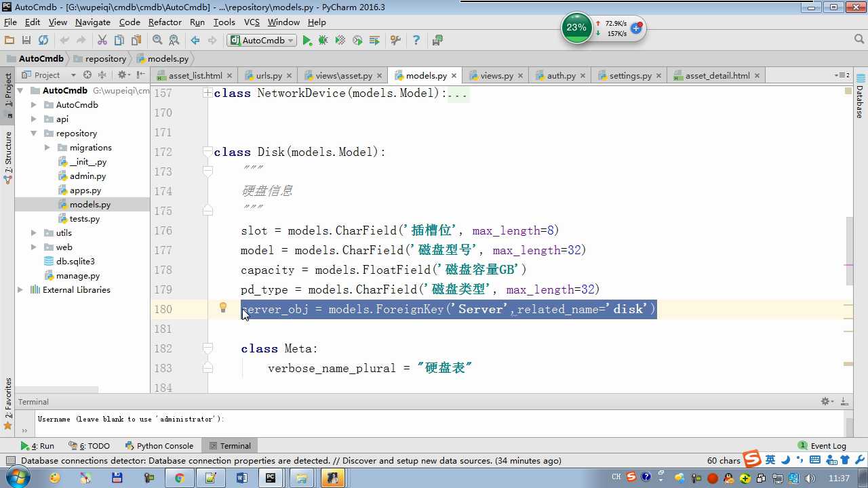Click the Back navigation arrow
868x488 pixels.
click(196, 41)
